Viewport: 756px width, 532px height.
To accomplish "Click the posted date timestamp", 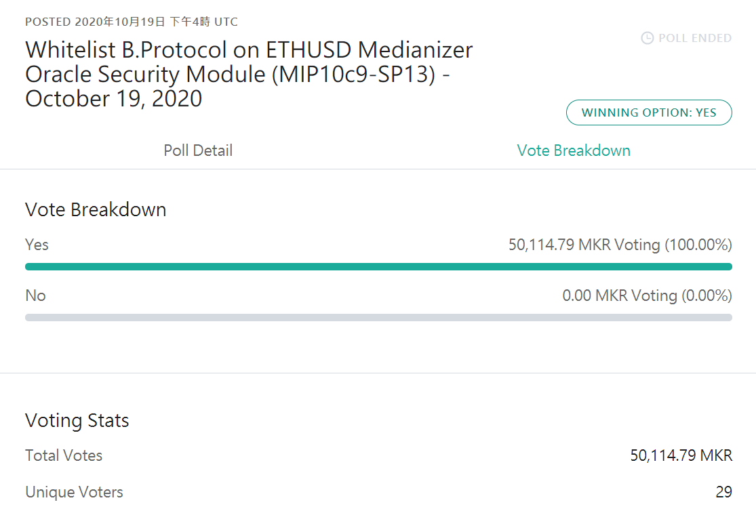I will click(x=131, y=22).
